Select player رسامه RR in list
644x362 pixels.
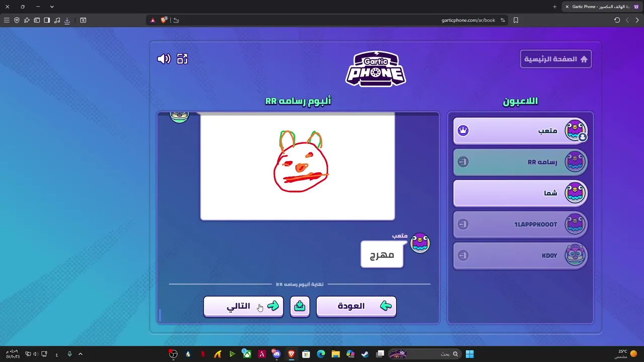click(520, 162)
